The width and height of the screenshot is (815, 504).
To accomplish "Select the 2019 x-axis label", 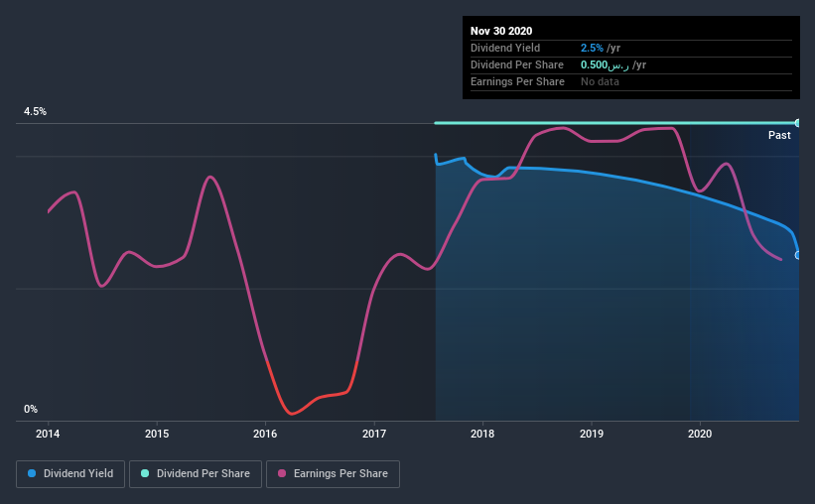I will coord(592,434).
